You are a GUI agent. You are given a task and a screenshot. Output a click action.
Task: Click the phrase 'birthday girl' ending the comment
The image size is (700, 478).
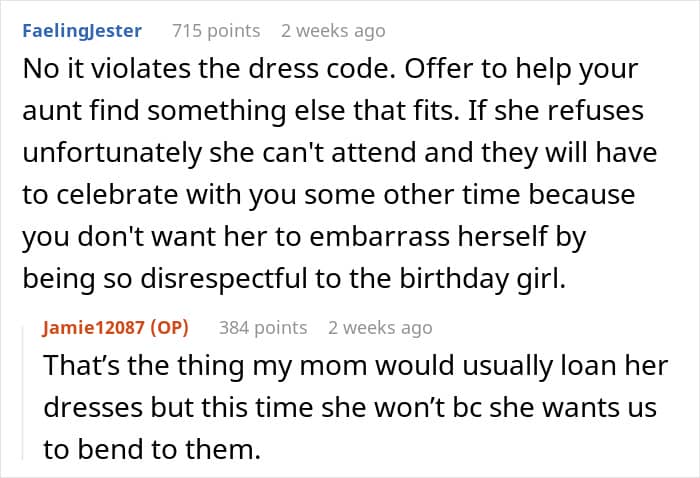pyautogui.click(x=482, y=278)
